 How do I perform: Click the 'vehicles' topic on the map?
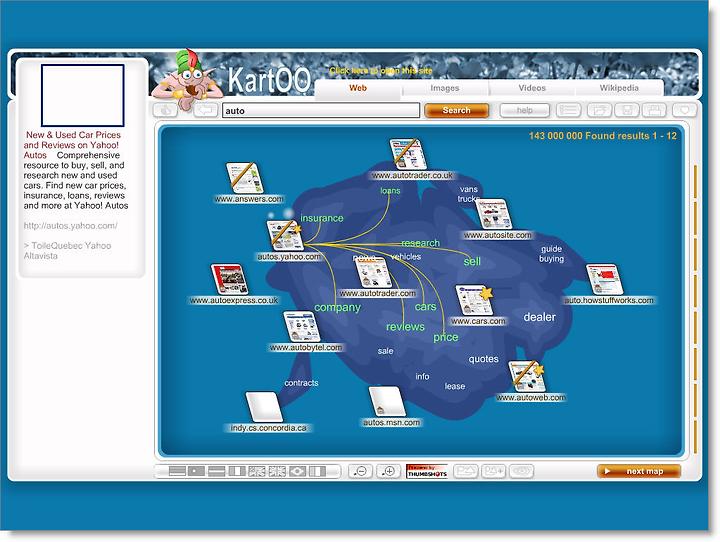406,256
